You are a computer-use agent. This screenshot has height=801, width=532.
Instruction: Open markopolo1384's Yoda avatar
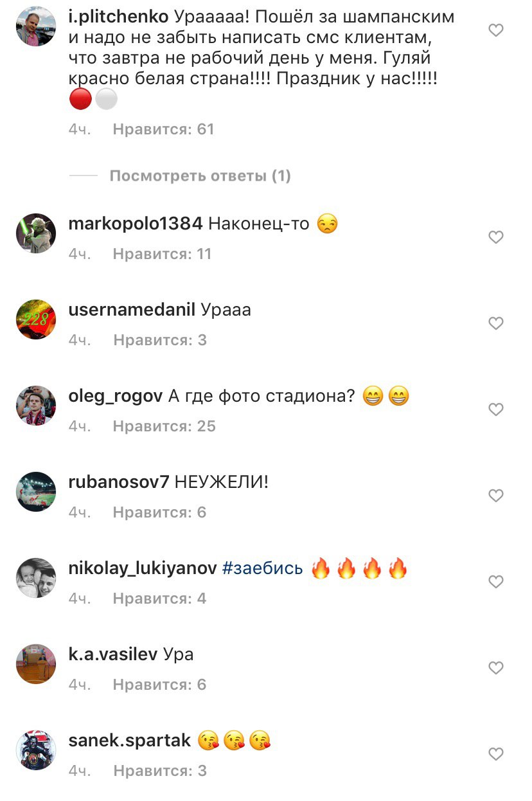tap(36, 233)
